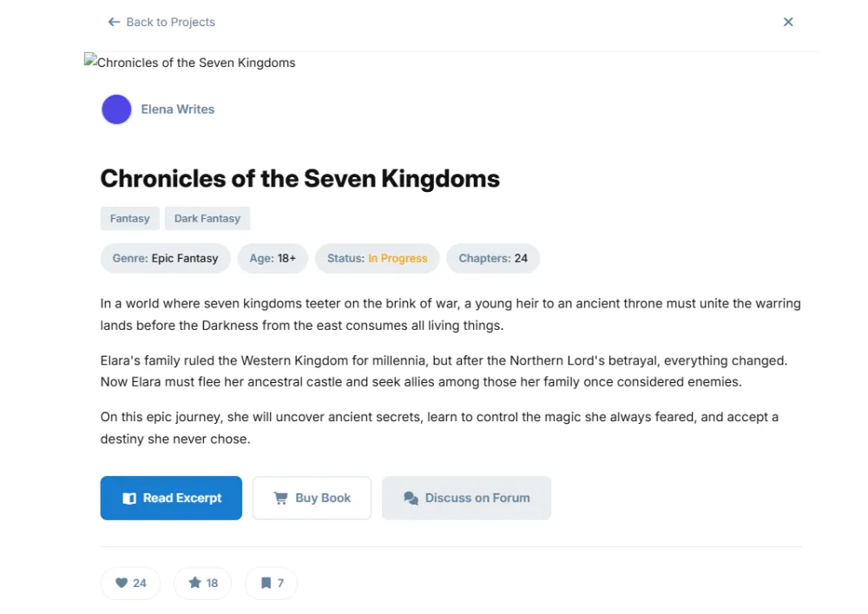Click the In Progress status badge
The image size is (868, 614).
pos(398,258)
